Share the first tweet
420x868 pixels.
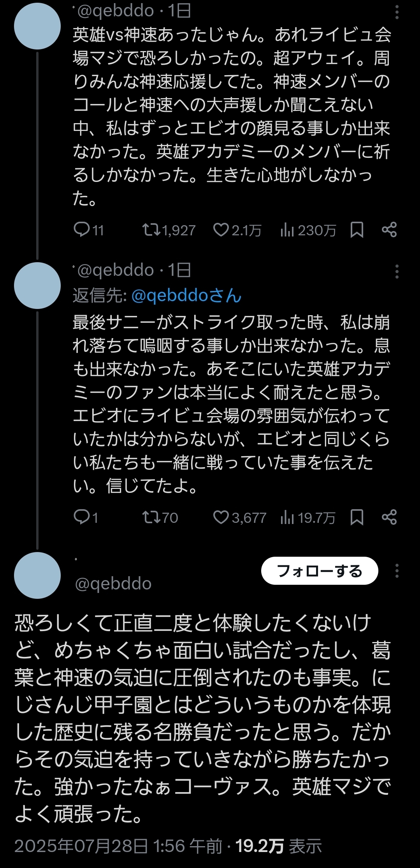[389, 230]
